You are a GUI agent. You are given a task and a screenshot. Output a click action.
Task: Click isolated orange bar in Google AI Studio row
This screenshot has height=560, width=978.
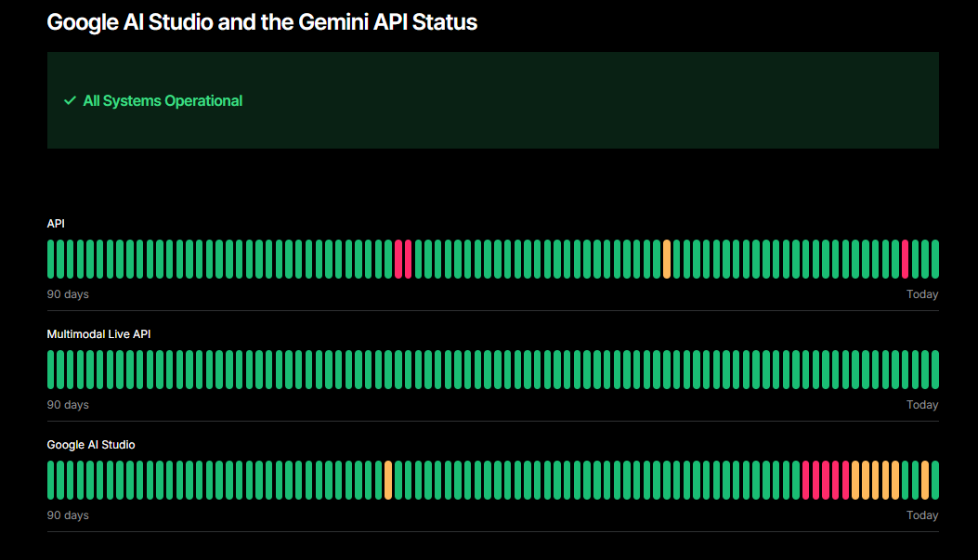[388, 480]
